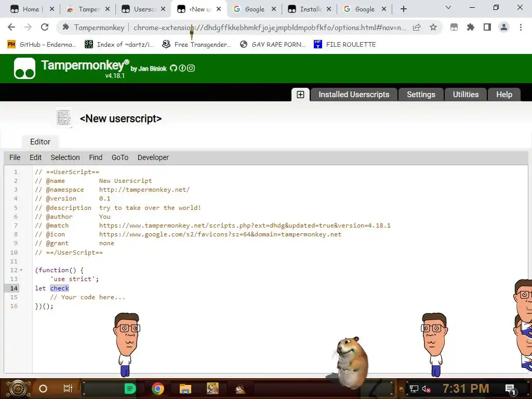Select the Editor tab
This screenshot has width=532, height=399.
(40, 142)
